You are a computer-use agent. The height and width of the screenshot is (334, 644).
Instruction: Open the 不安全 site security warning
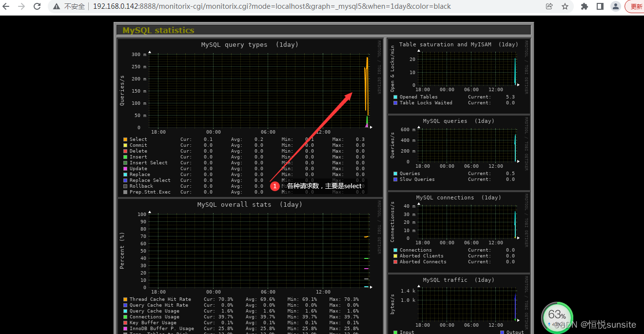(x=69, y=6)
